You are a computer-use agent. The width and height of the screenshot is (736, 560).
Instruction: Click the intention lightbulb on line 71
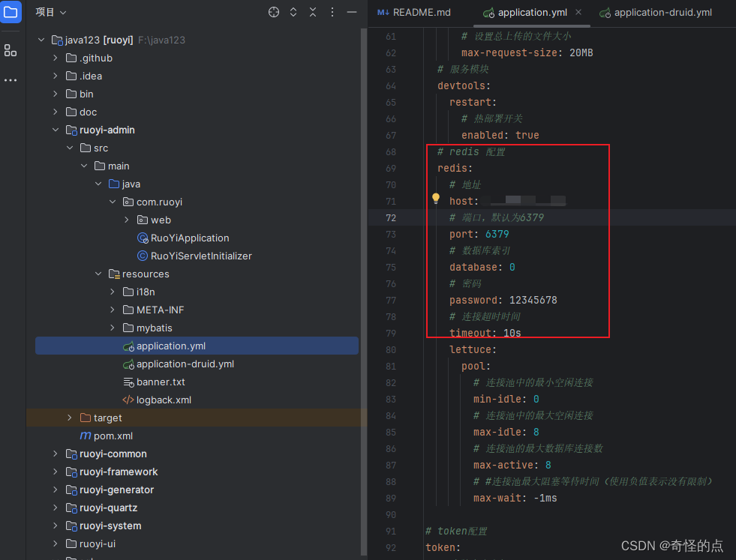(x=436, y=199)
